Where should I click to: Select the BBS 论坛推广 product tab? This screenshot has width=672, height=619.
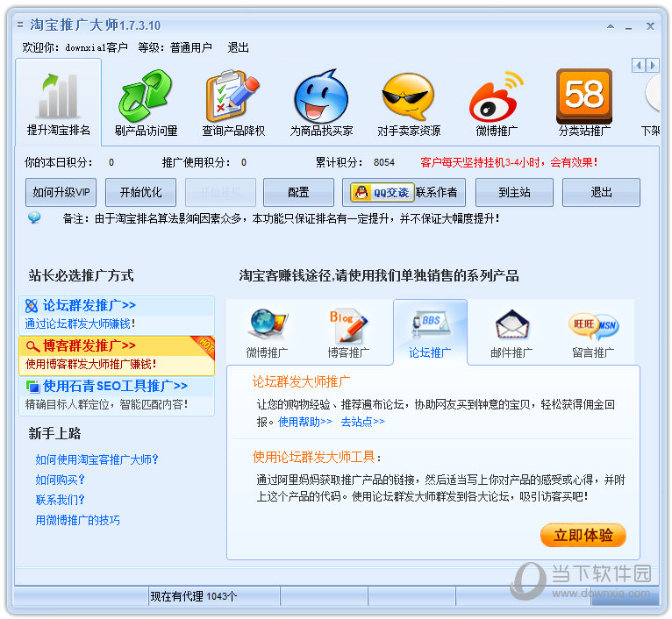430,333
